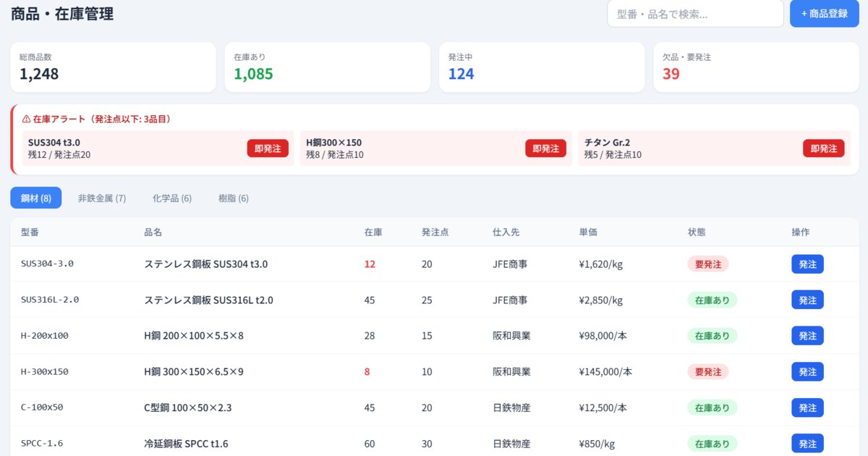Click 発注 button in SUS304-3.0 row
Image resolution: width=868 pixels, height=456 pixels.
pos(807,264)
